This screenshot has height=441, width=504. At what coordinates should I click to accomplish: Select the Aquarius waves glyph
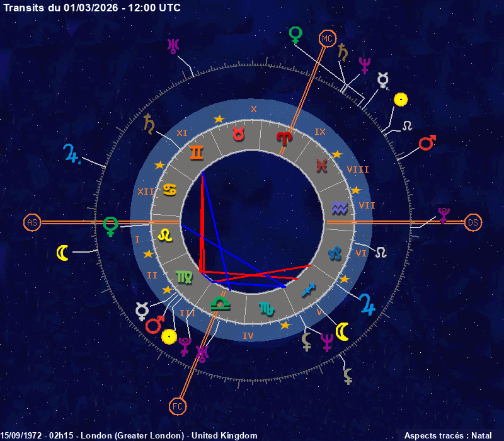click(340, 207)
